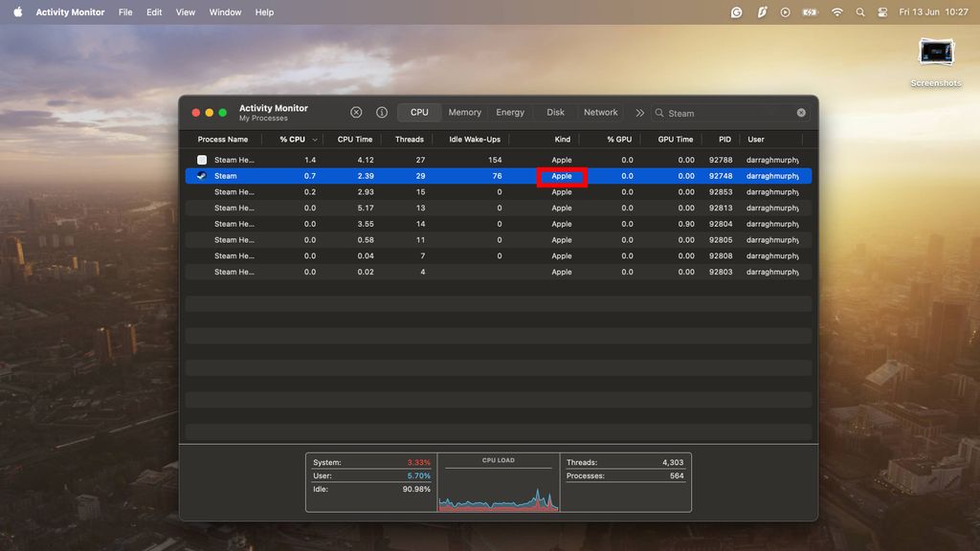Click the Disk tab button
Viewport: 980px width, 551px height.
click(555, 112)
